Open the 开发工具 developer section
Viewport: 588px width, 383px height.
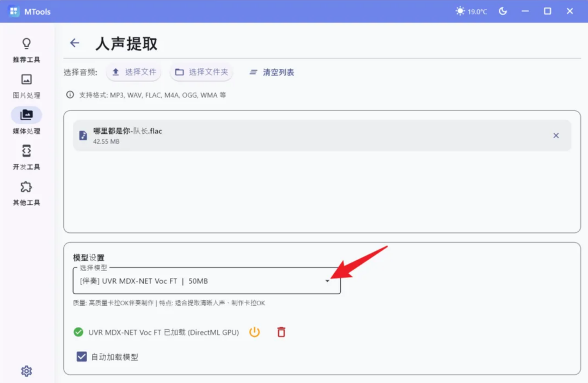(x=26, y=157)
